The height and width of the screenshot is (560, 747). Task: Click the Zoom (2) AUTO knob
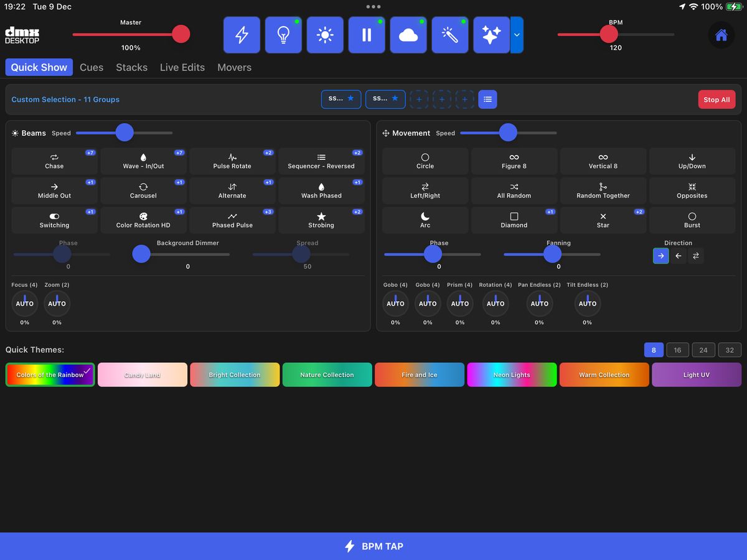57,304
